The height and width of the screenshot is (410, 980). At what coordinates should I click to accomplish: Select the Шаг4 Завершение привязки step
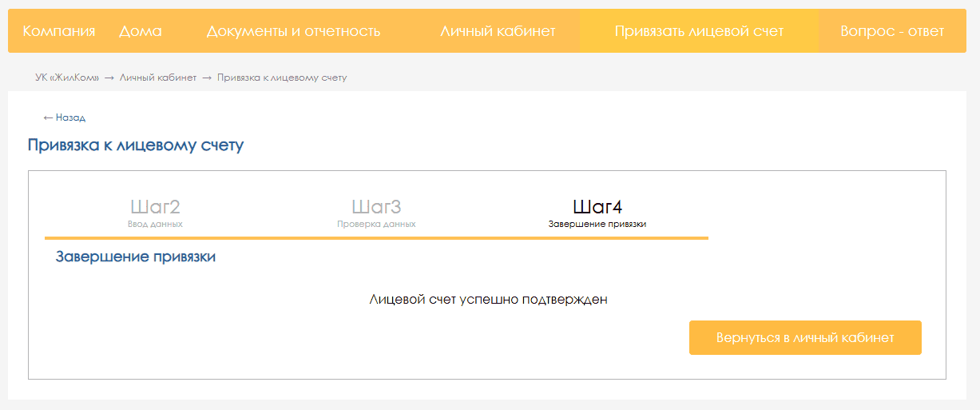[597, 213]
